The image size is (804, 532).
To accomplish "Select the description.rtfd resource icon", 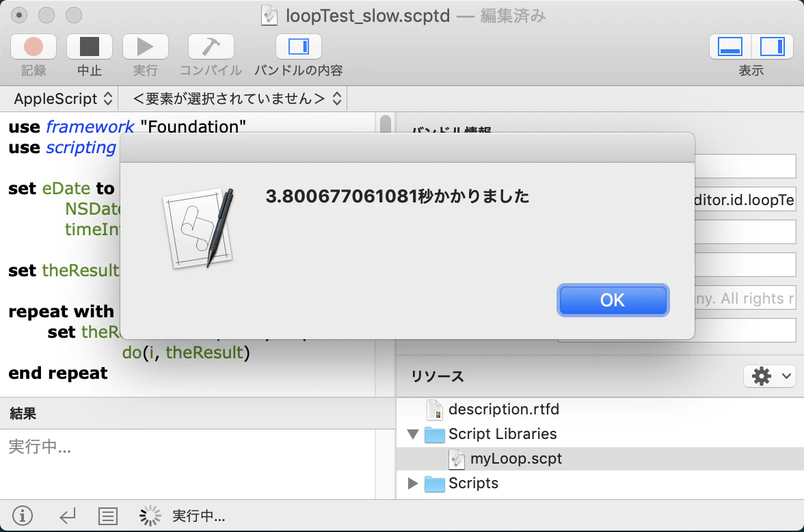I will coord(435,410).
